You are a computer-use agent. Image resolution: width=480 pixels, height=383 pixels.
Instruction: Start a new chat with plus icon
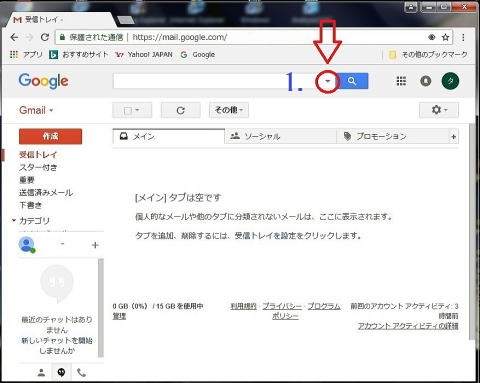pyautogui.click(x=95, y=245)
